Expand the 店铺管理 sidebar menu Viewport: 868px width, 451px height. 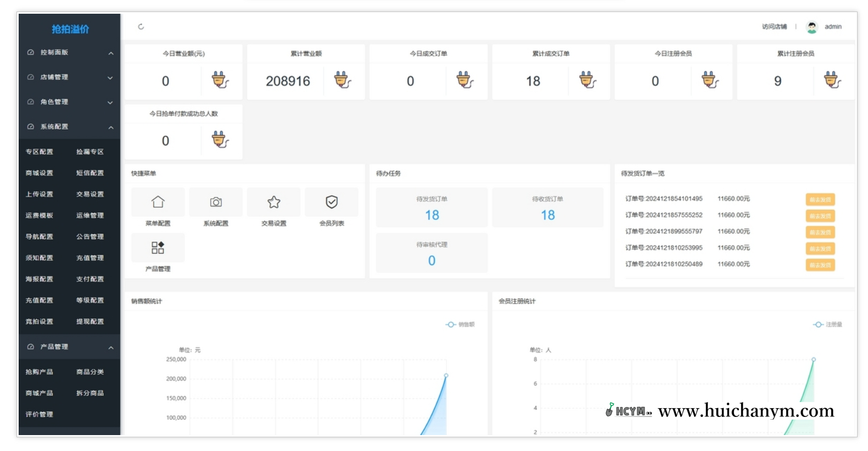69,77
